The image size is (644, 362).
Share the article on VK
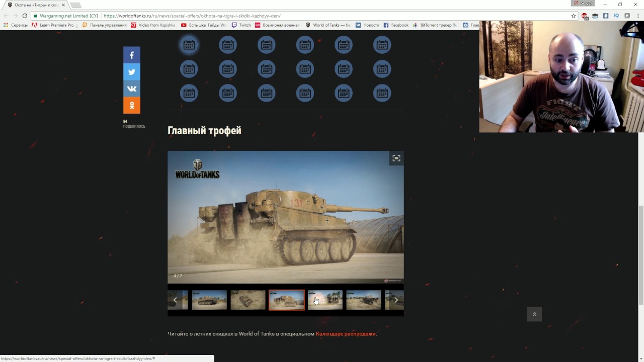point(132,88)
